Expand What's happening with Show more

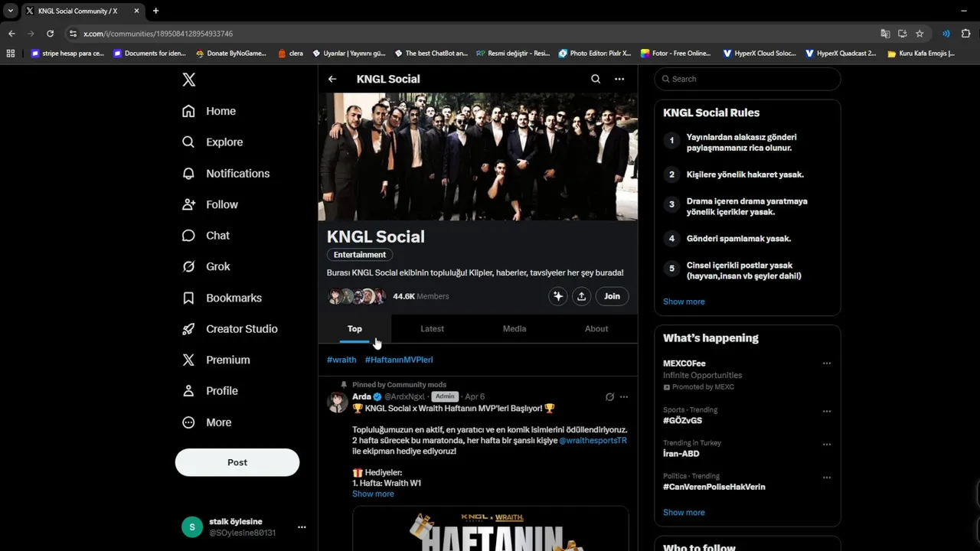tap(684, 513)
